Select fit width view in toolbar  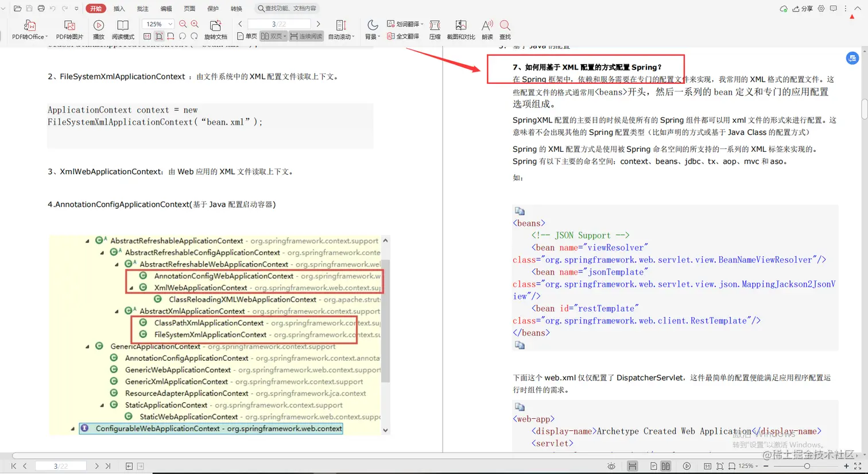click(x=170, y=36)
